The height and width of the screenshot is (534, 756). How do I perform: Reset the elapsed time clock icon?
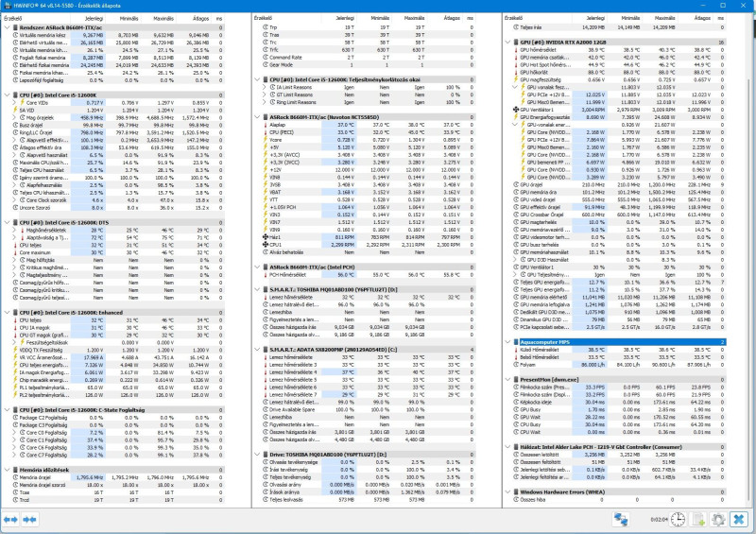[678, 520]
